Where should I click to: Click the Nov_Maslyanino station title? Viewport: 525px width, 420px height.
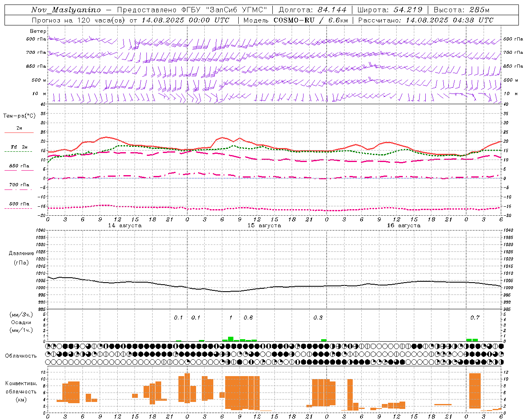66,10
